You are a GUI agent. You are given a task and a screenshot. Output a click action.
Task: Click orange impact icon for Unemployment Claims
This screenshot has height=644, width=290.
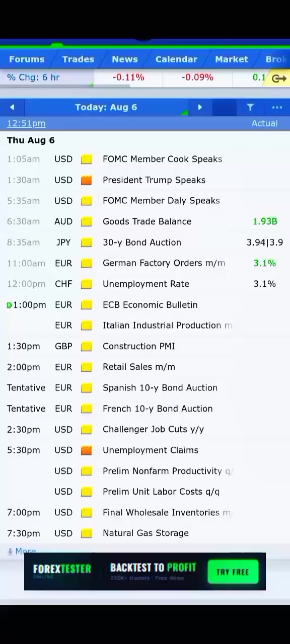87,450
